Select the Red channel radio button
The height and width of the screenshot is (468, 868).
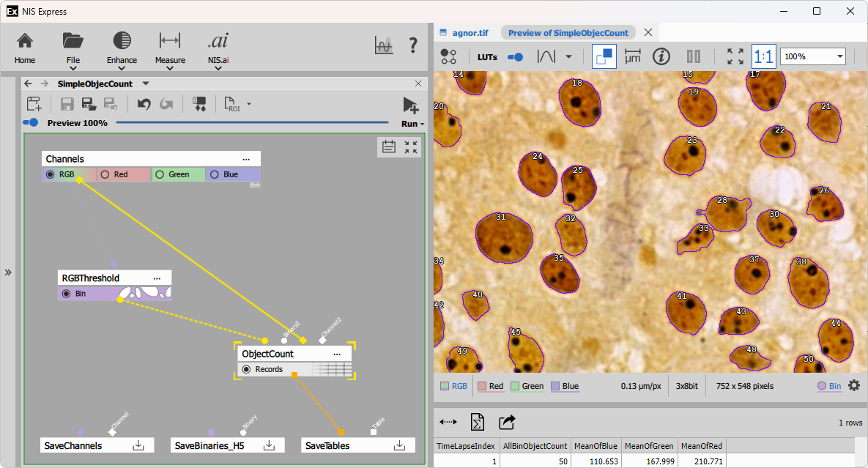tap(105, 174)
